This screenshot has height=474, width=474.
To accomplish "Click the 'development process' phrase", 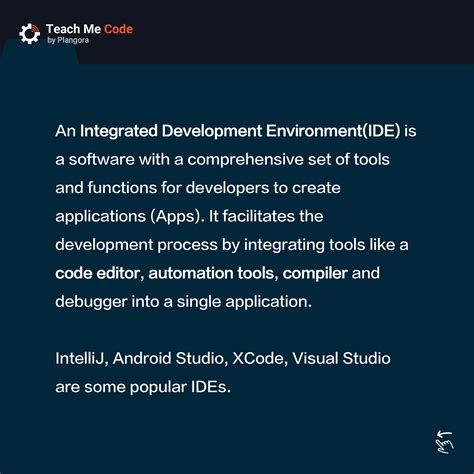I will (137, 245).
